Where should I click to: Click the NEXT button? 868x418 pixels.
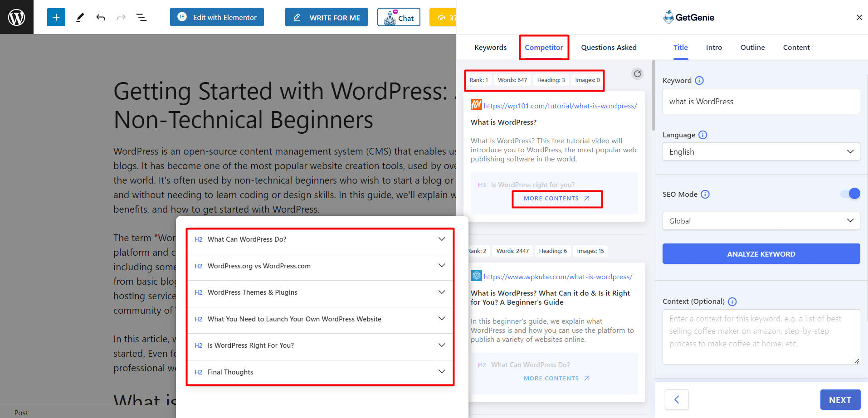click(x=840, y=400)
